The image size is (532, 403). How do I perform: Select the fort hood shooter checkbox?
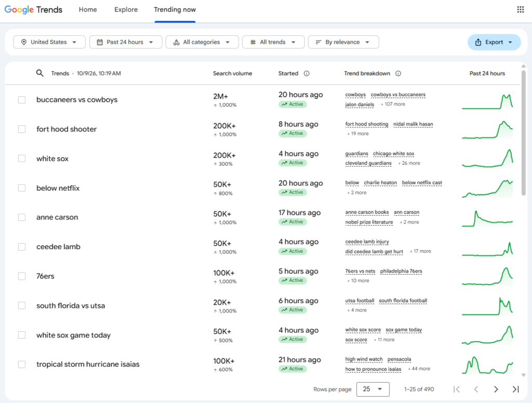pos(22,129)
